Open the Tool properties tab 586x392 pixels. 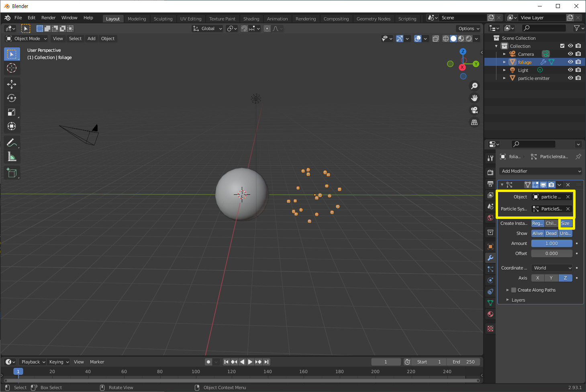pos(490,158)
